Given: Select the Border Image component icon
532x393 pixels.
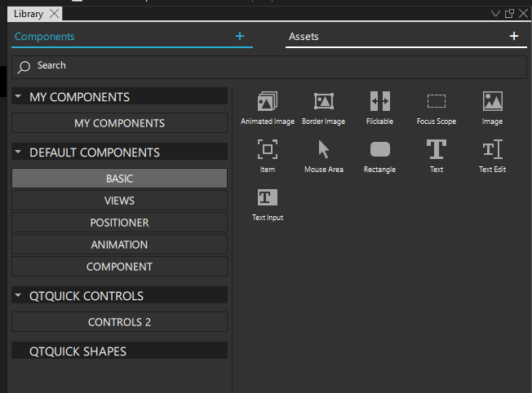Looking at the screenshot, I should click(324, 101).
